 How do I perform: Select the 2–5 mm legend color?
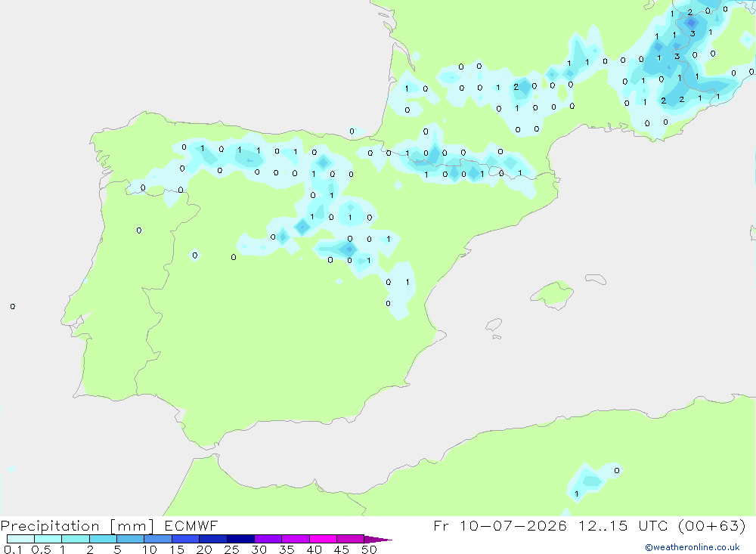tap(103, 539)
